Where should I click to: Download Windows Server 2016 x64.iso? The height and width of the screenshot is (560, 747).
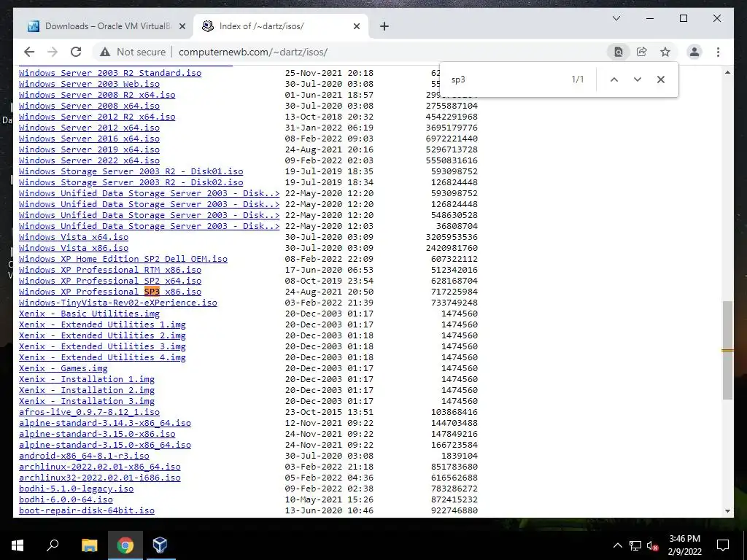pos(89,139)
